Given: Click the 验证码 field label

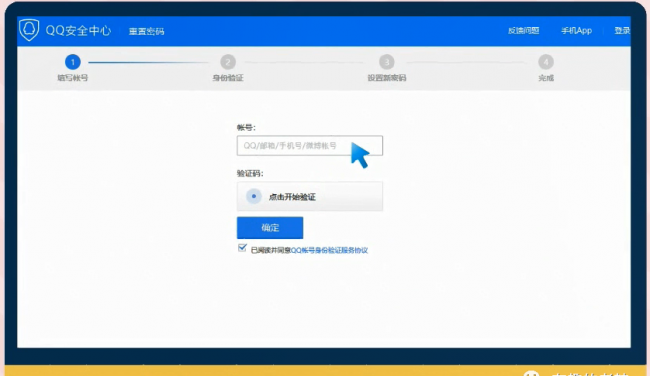Looking at the screenshot, I should coord(250,174).
